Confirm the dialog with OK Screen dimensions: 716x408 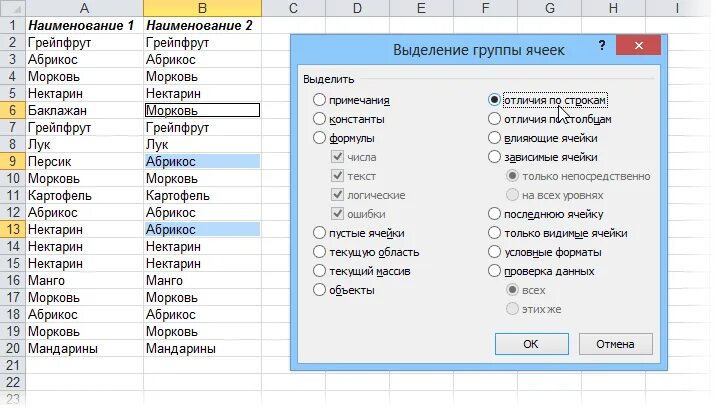point(532,344)
